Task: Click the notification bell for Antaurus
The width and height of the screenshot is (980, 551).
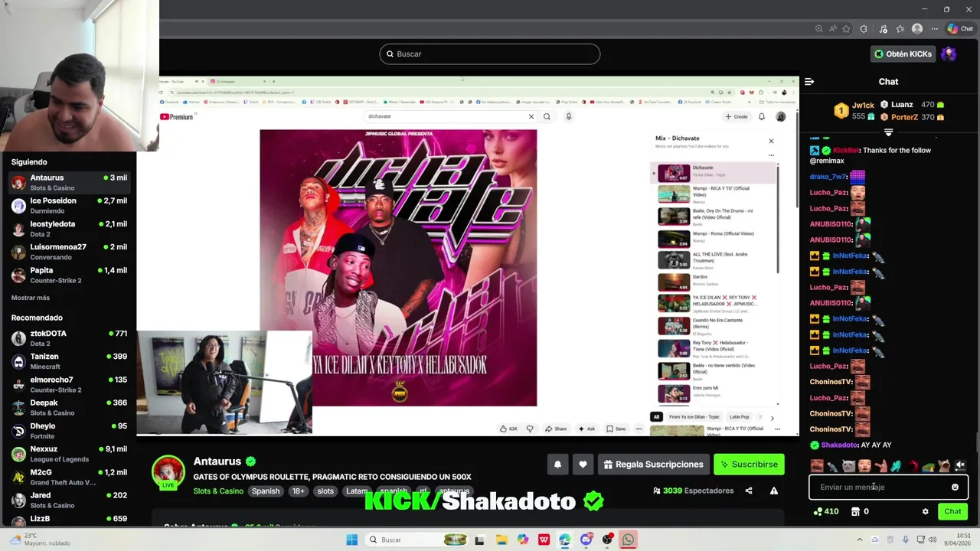Action: tap(557, 465)
